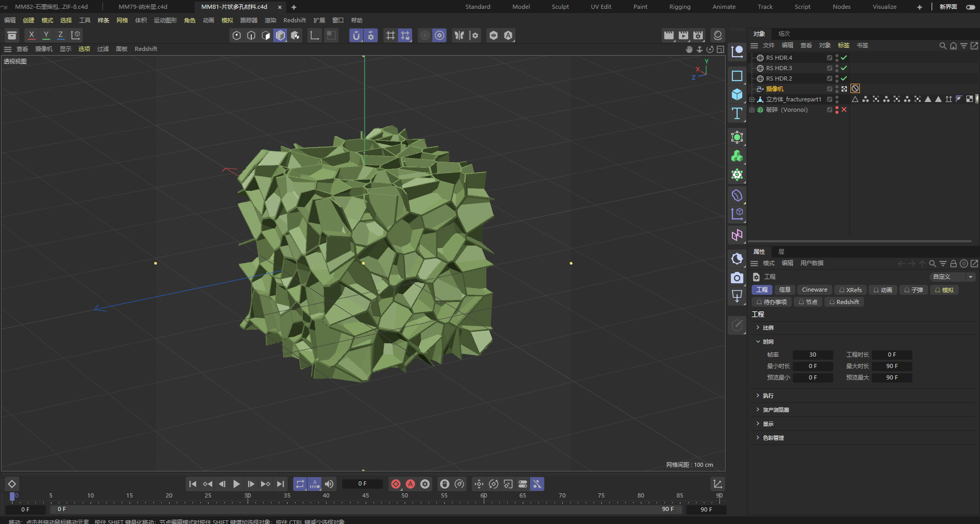This screenshot has height=524, width=980.
Task: Toggle visibility dots for 破碎 (Voronoi)
Action: [836, 110]
